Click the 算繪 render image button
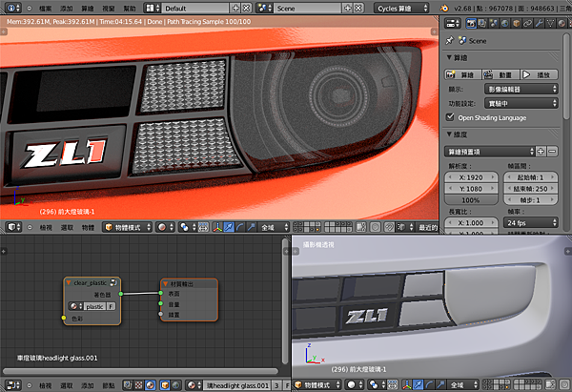The height and width of the screenshot is (392, 572). (463, 74)
